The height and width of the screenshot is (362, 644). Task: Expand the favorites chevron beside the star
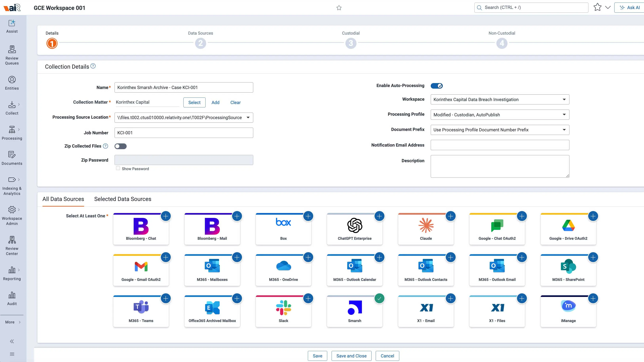pos(608,7)
